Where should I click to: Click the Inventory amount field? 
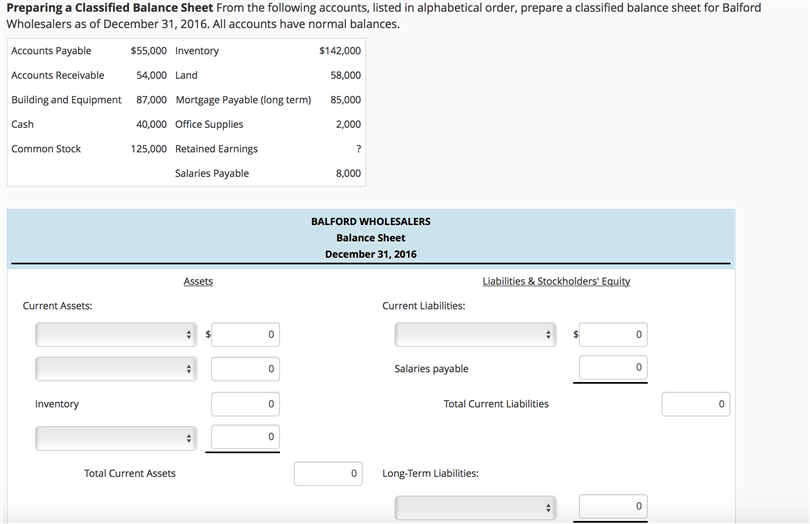pyautogui.click(x=245, y=404)
